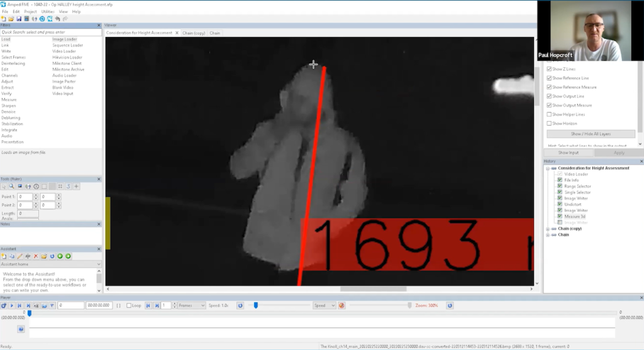The image size is (644, 350).
Task: Open the Speed dropdown in Player
Action: (324, 305)
